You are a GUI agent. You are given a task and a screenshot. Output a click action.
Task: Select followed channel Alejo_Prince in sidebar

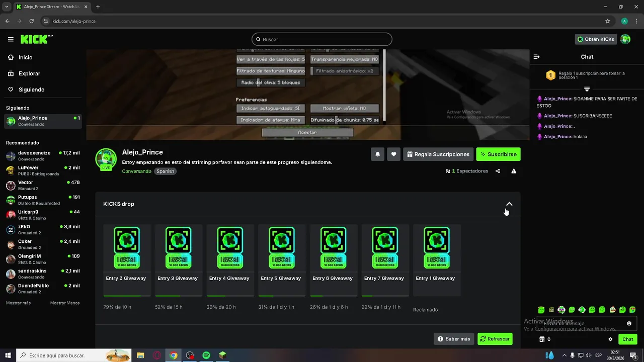tap(43, 121)
